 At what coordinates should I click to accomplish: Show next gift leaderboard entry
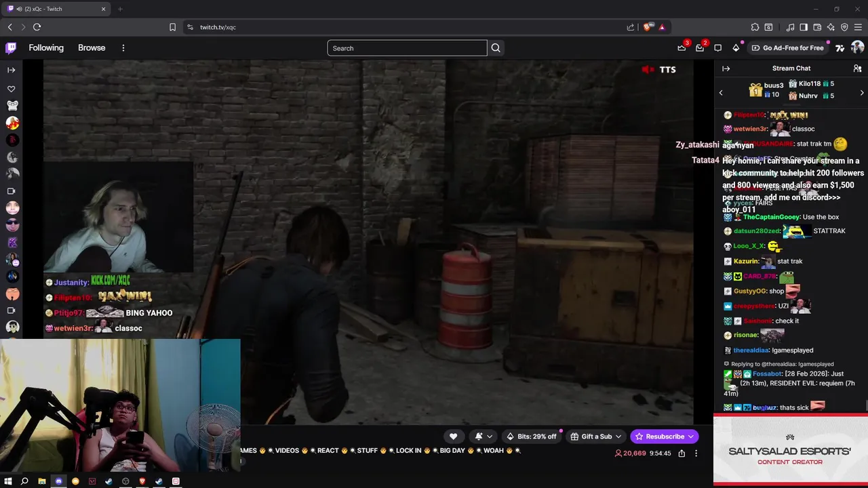click(862, 93)
